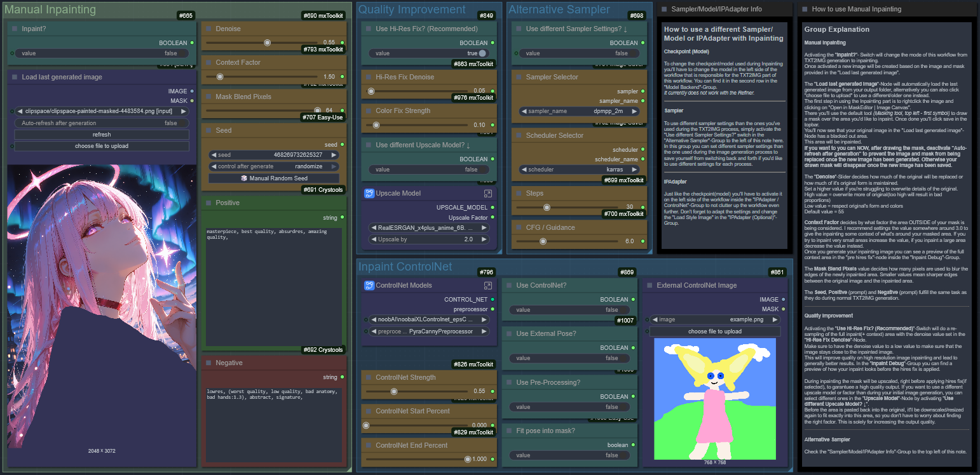The height and width of the screenshot is (475, 980).
Task: Open the PyraCannyPreprocessor preprocessor dropdown
Action: 429,331
